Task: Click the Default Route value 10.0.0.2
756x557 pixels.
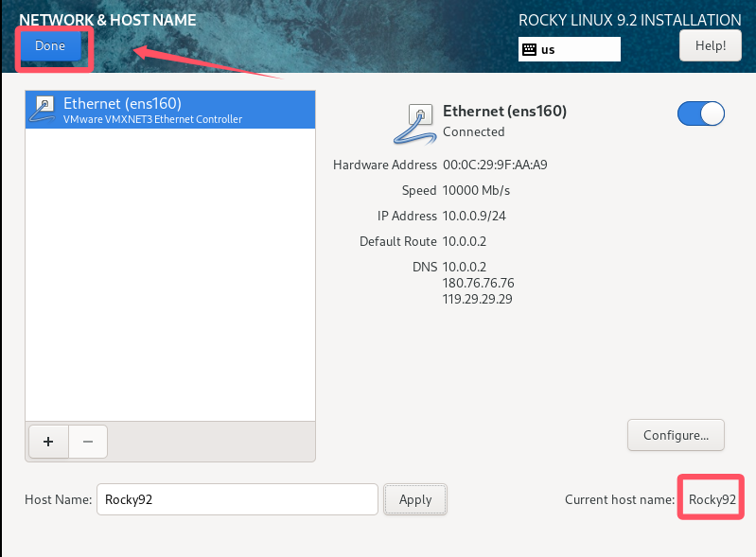Action: pos(465,241)
